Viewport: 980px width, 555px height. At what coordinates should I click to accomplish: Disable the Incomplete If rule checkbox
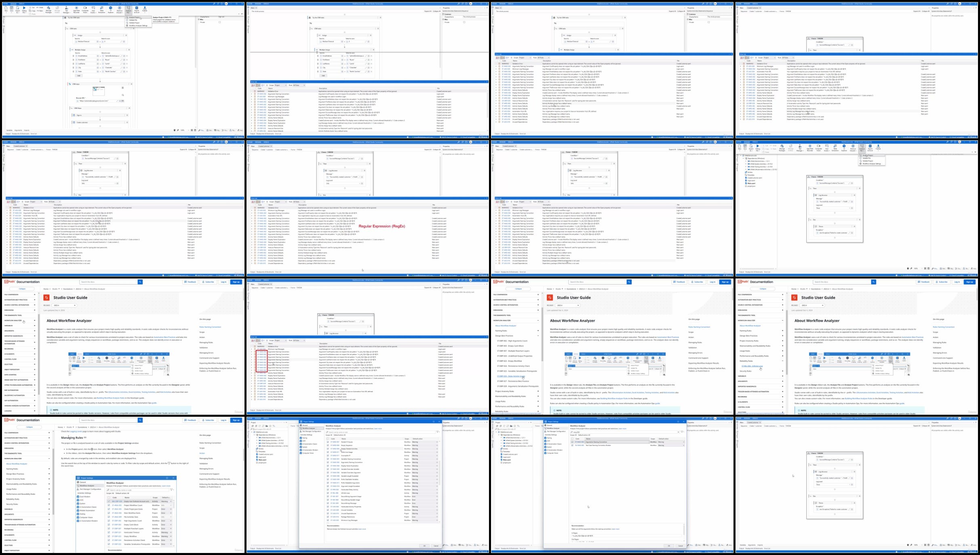pos(328,456)
